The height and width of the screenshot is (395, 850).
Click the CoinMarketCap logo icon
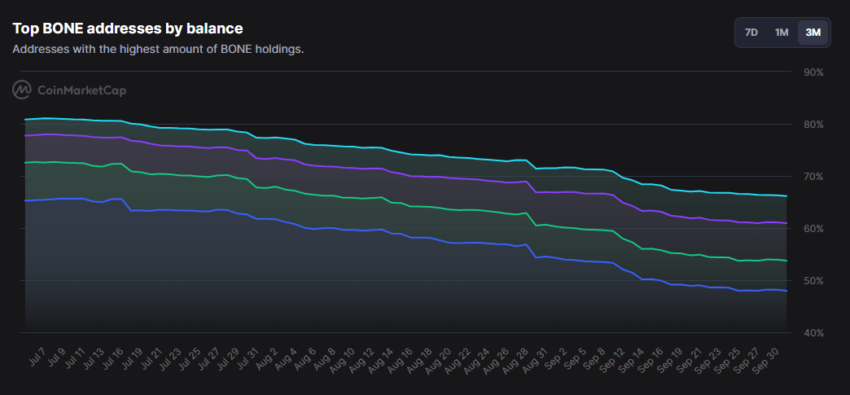click(22, 90)
